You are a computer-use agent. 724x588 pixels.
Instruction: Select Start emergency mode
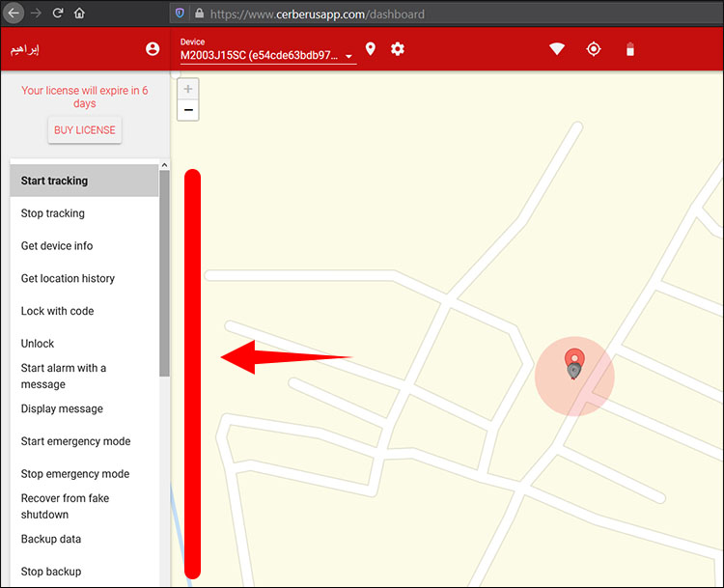pyautogui.click(x=85, y=441)
